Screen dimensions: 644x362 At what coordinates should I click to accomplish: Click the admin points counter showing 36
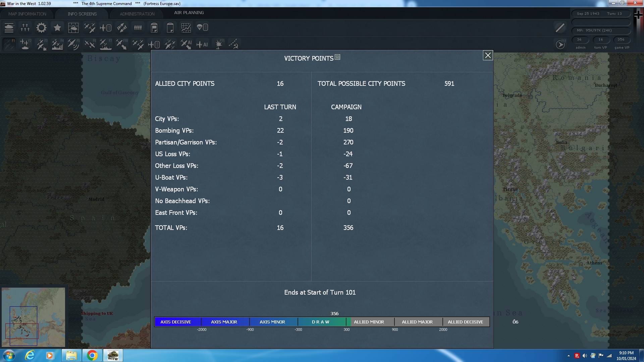click(580, 40)
